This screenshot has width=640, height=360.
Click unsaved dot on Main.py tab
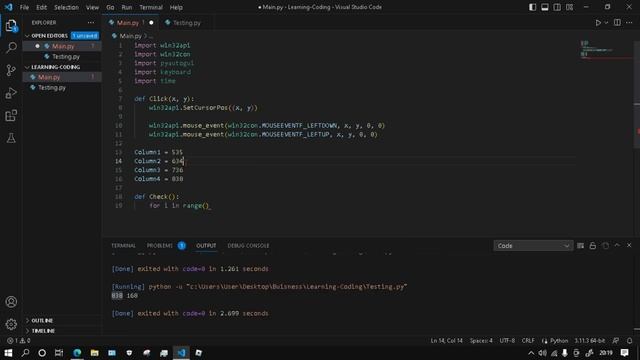tap(151, 23)
